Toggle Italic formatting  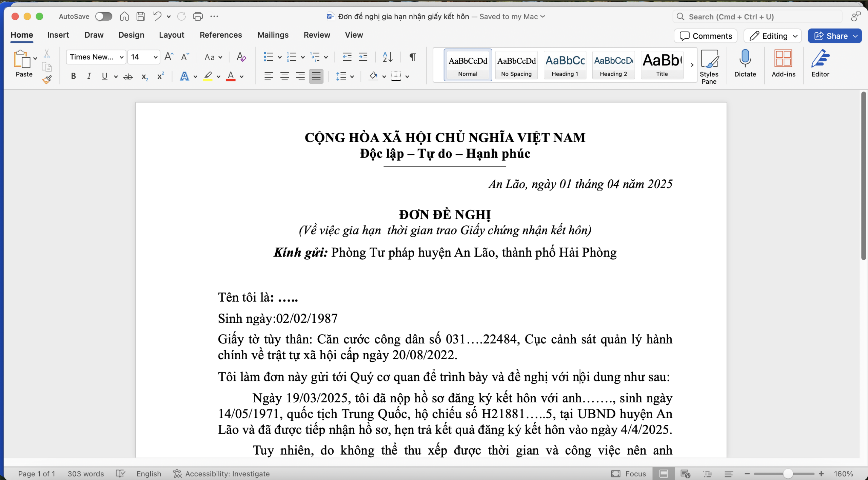[x=89, y=76]
